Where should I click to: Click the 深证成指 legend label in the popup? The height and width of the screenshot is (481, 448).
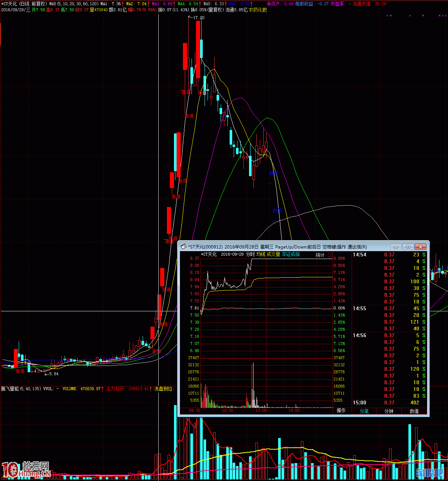(290, 255)
